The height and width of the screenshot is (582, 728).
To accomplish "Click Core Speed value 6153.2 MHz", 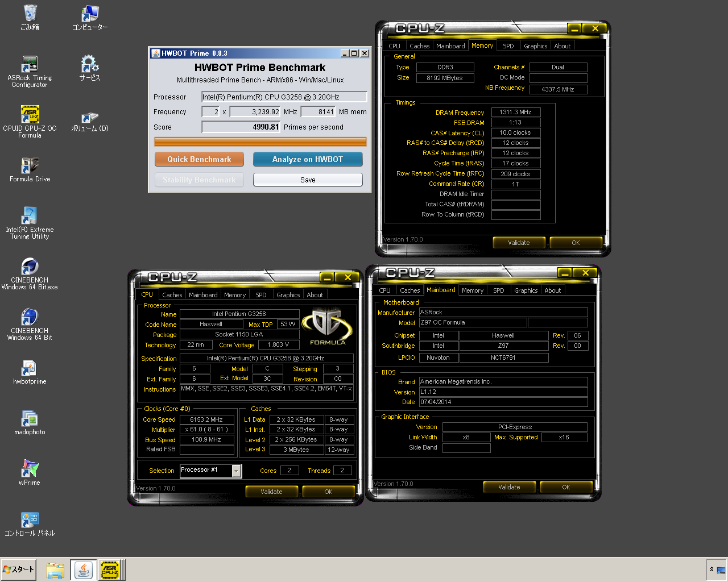I will tap(207, 419).
